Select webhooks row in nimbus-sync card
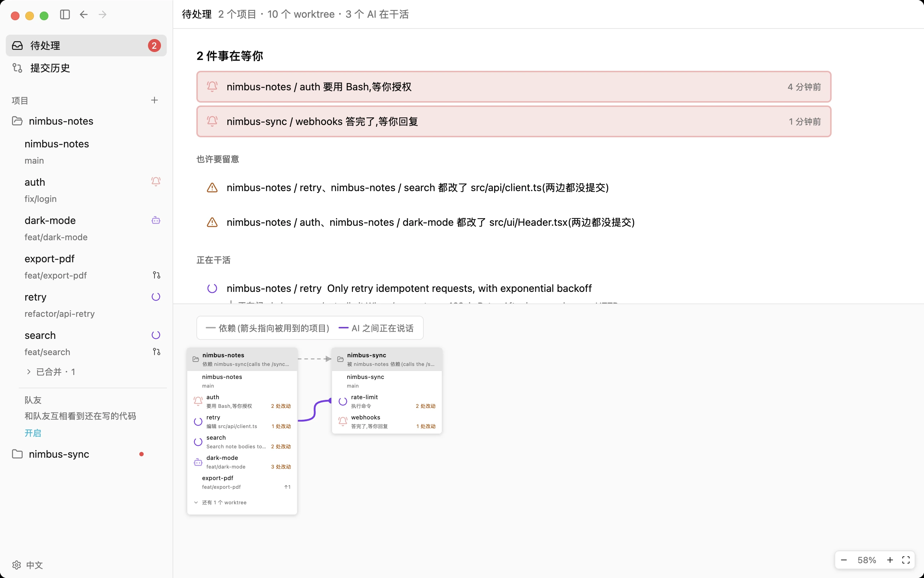Viewport: 924px width, 578px height. (x=387, y=422)
